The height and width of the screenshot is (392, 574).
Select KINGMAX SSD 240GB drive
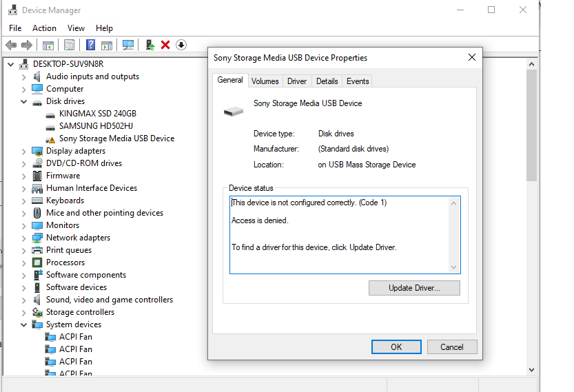(98, 114)
